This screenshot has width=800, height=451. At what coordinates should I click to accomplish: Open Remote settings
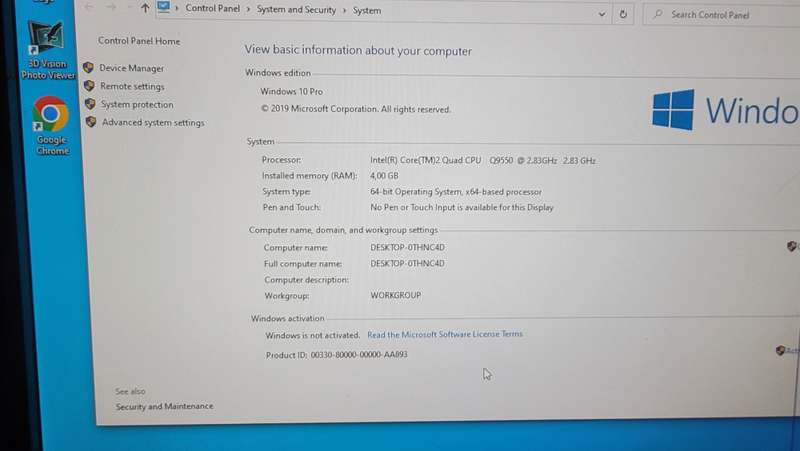coord(132,86)
